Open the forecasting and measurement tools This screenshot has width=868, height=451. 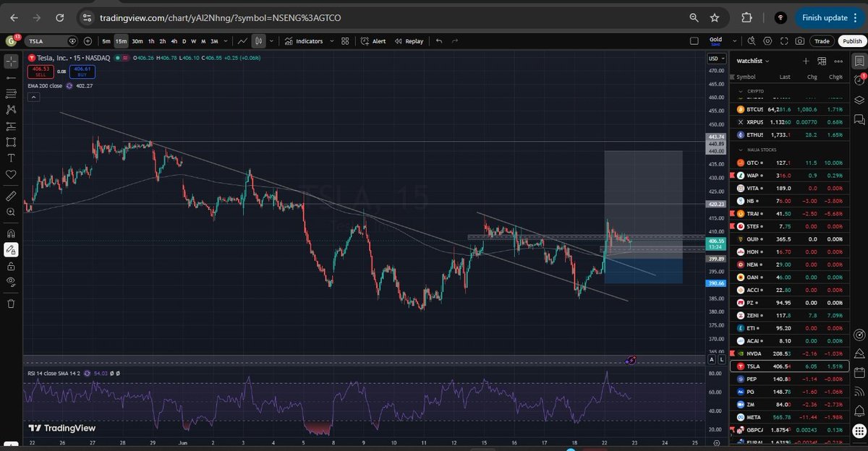(11, 126)
